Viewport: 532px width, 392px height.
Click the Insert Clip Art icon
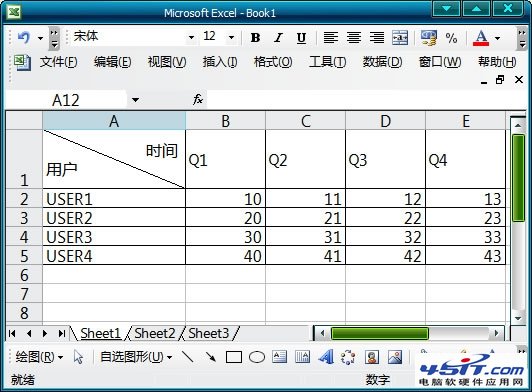click(x=372, y=357)
